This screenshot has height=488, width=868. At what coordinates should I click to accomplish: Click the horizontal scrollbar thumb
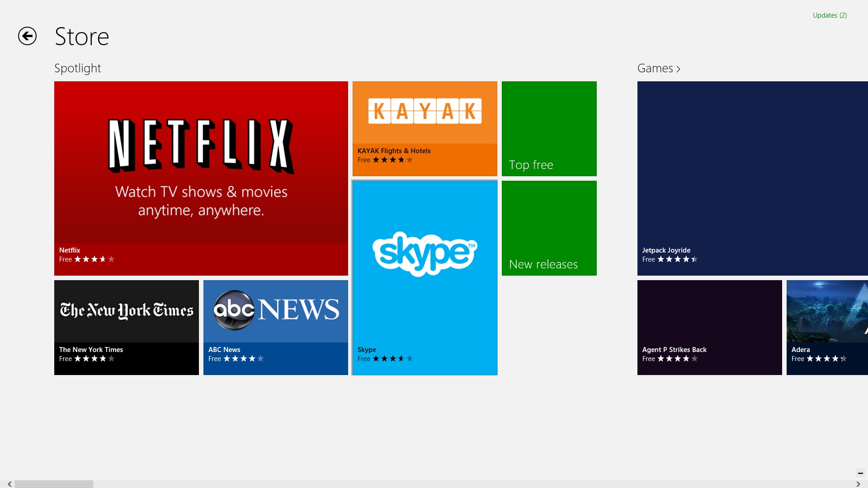(54, 484)
